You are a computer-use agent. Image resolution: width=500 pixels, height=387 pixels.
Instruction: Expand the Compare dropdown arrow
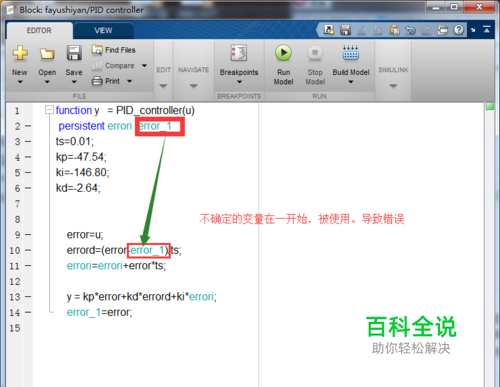tap(144, 66)
